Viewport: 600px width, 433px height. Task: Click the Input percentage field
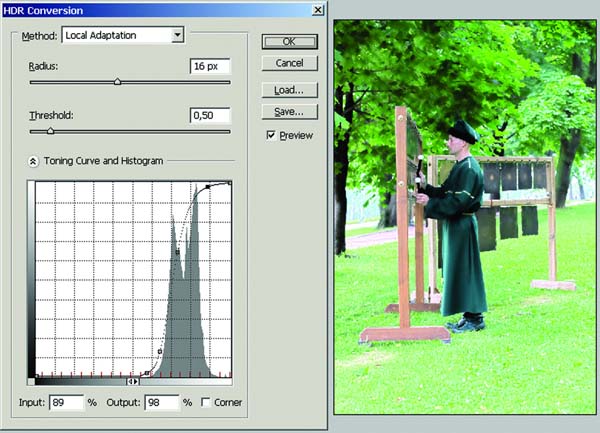pos(65,403)
